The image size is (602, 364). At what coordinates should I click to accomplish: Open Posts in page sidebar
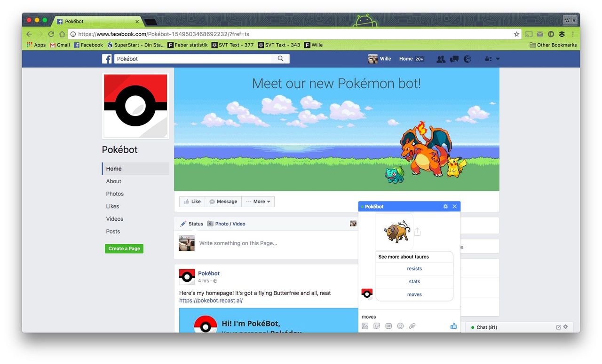tap(113, 232)
